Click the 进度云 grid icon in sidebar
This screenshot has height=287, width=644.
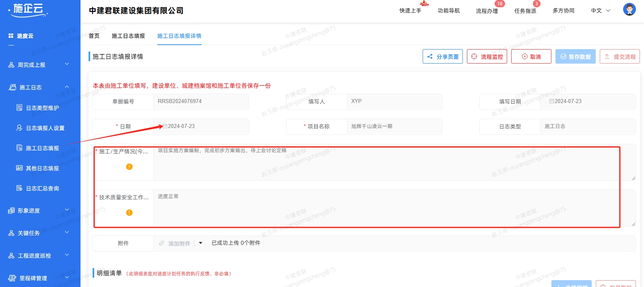[x=11, y=36]
